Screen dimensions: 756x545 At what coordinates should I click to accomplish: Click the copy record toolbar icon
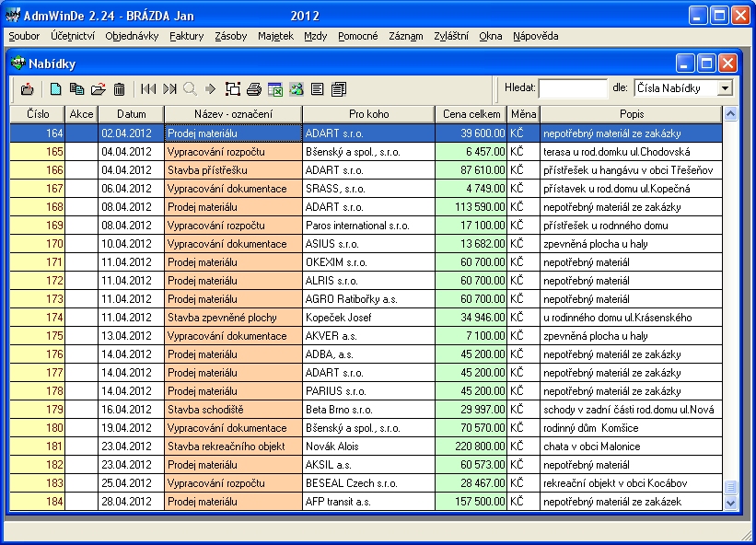coord(76,88)
